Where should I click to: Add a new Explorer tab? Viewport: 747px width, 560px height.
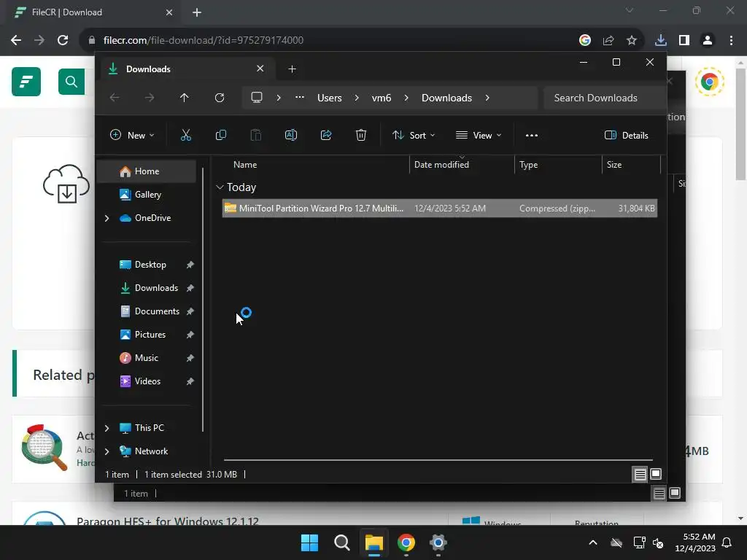(x=292, y=69)
